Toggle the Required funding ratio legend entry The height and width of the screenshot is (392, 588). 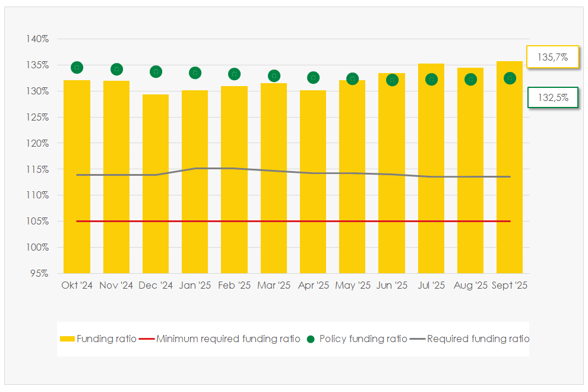(478, 339)
